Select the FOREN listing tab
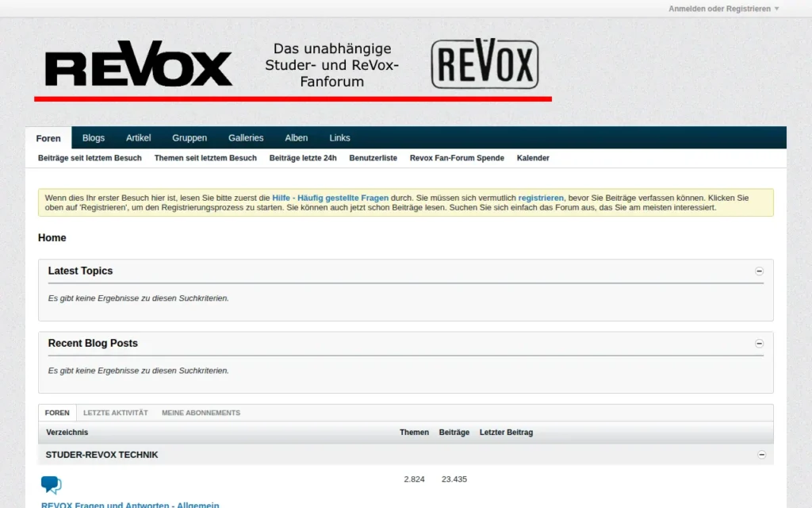 [x=57, y=413]
